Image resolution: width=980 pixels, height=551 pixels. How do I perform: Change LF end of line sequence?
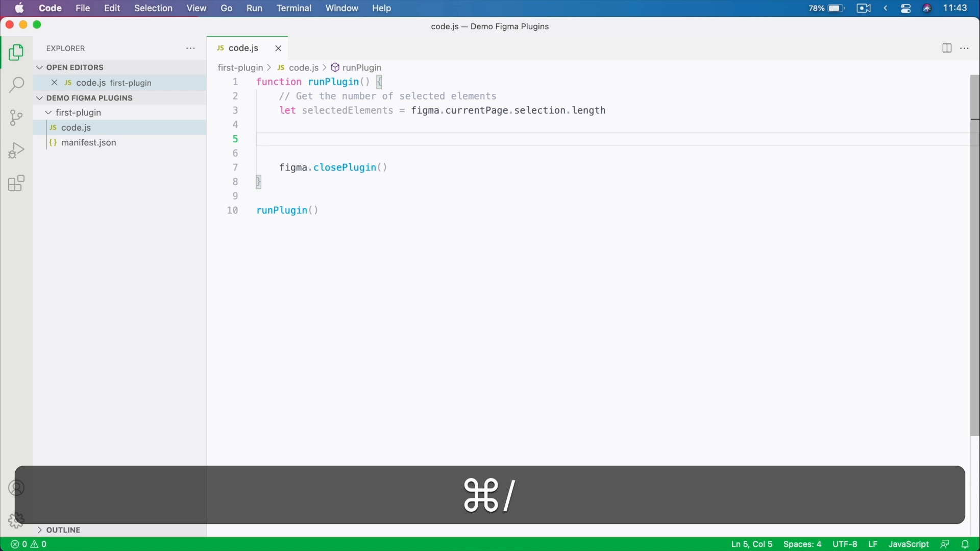873,544
